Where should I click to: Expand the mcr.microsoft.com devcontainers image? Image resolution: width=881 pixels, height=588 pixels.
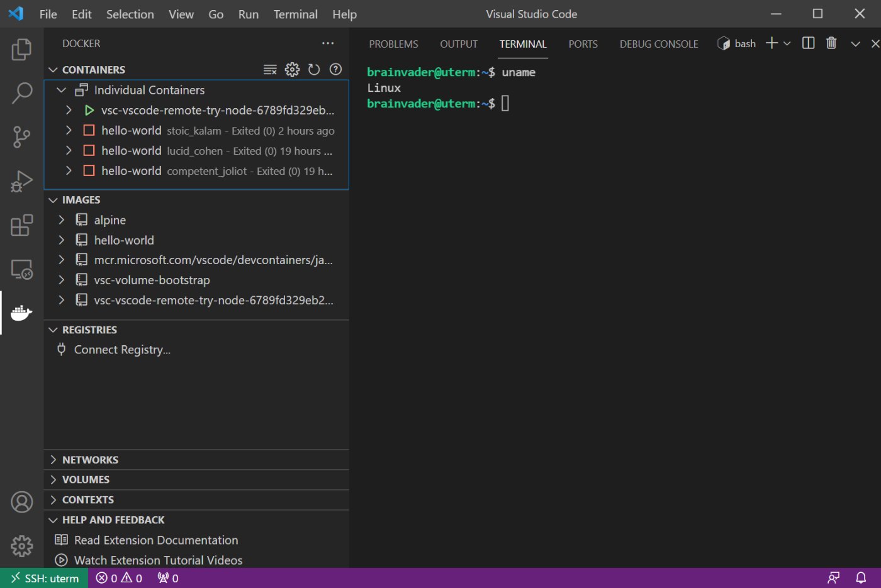pyautogui.click(x=61, y=260)
